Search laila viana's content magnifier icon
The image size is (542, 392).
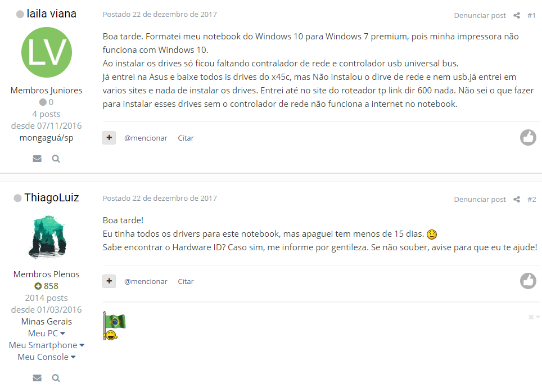[56, 159]
